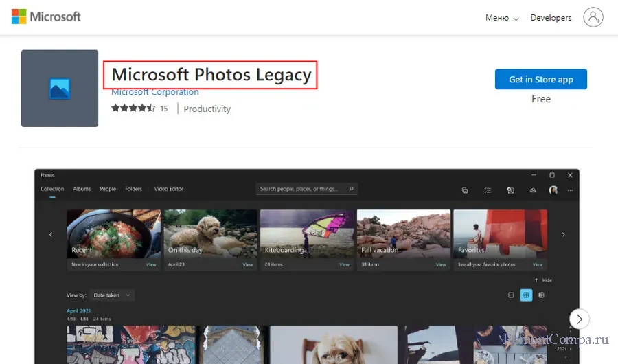Switch to the People tab

point(108,189)
